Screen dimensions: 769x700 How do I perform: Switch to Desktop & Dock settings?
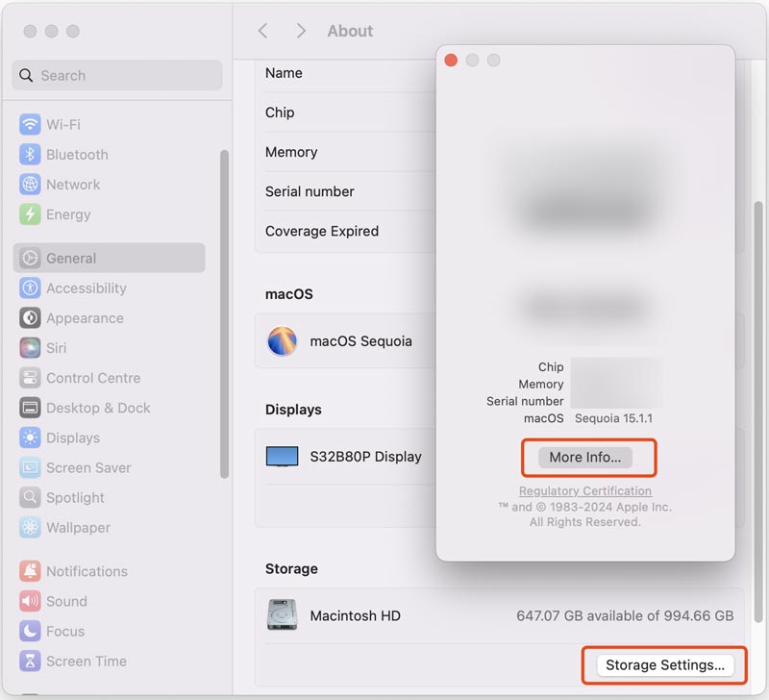click(98, 408)
